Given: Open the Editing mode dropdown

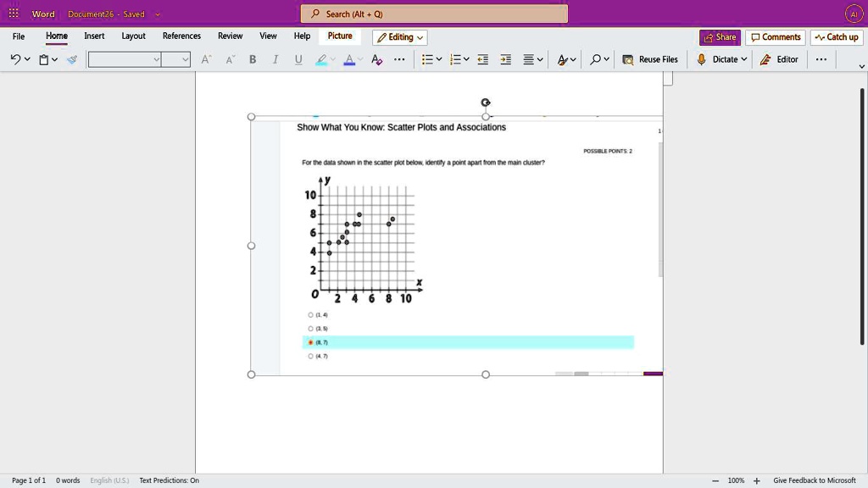Looking at the screenshot, I should click(x=400, y=37).
